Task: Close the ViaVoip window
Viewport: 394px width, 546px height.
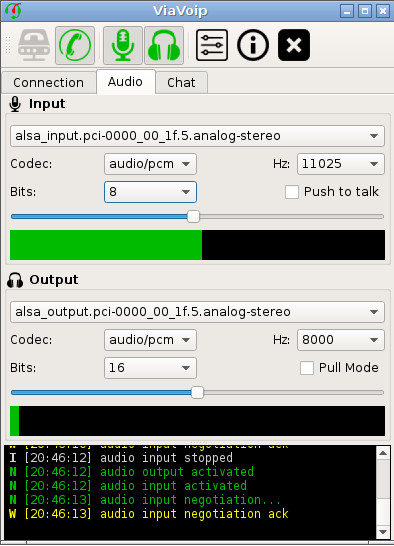Action: pos(383,11)
